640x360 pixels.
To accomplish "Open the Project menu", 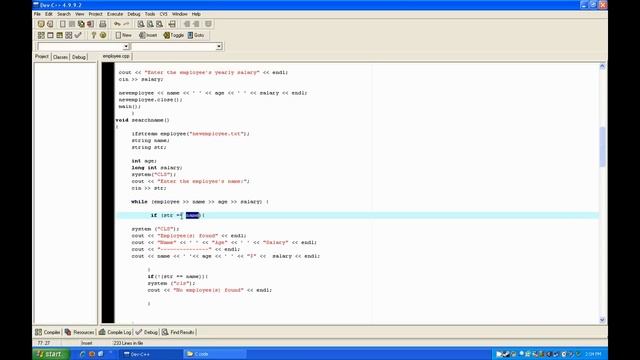I will point(96,14).
